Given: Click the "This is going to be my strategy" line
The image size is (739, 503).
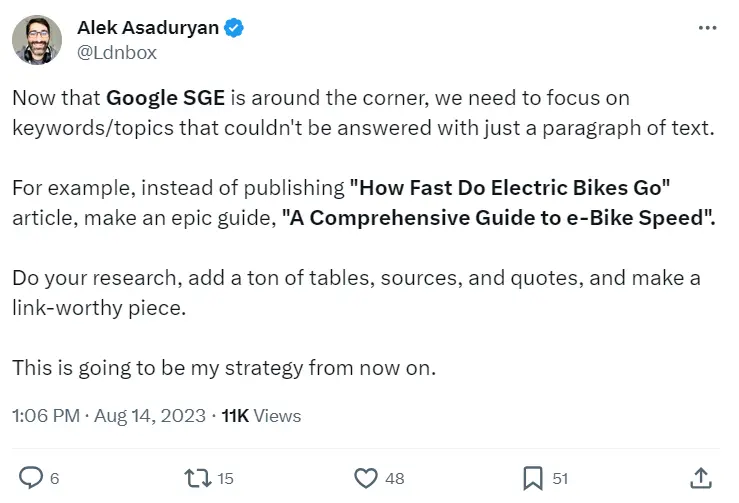Looking at the screenshot, I should coord(224,367).
